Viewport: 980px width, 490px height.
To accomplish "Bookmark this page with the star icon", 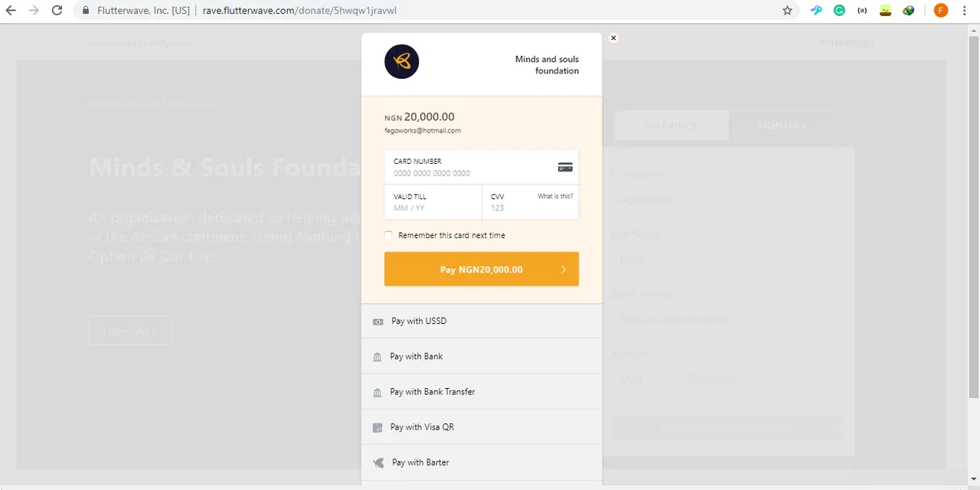I will tap(787, 11).
